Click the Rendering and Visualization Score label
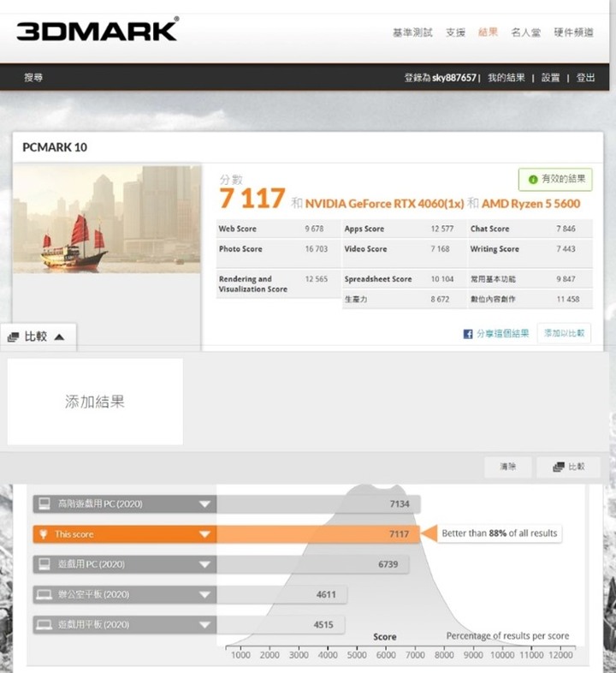 click(253, 284)
